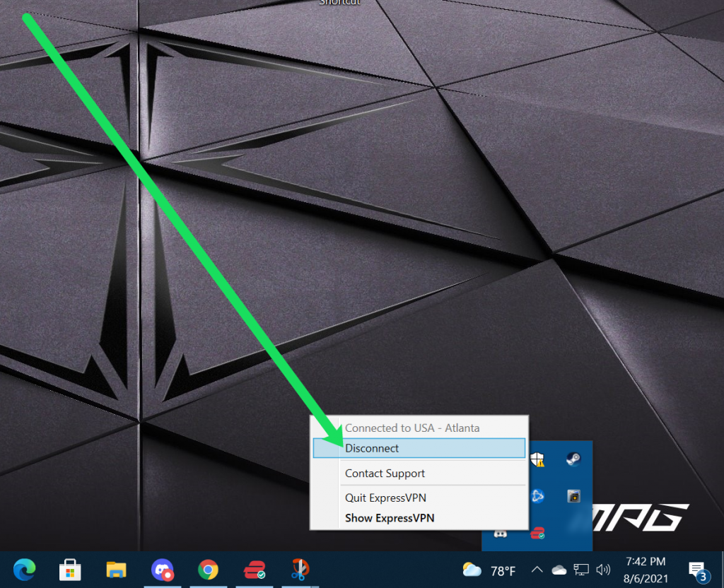
Task: Open Windows Security via the shield tray icon
Action: 537,459
